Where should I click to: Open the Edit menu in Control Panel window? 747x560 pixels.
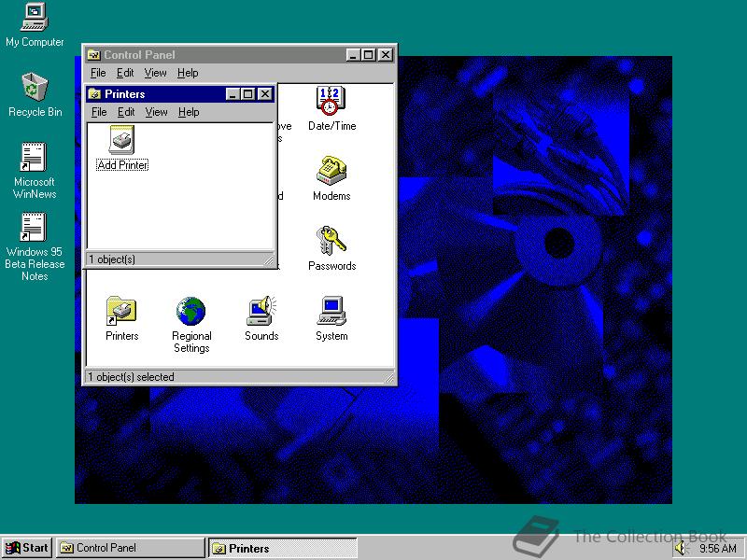point(125,73)
